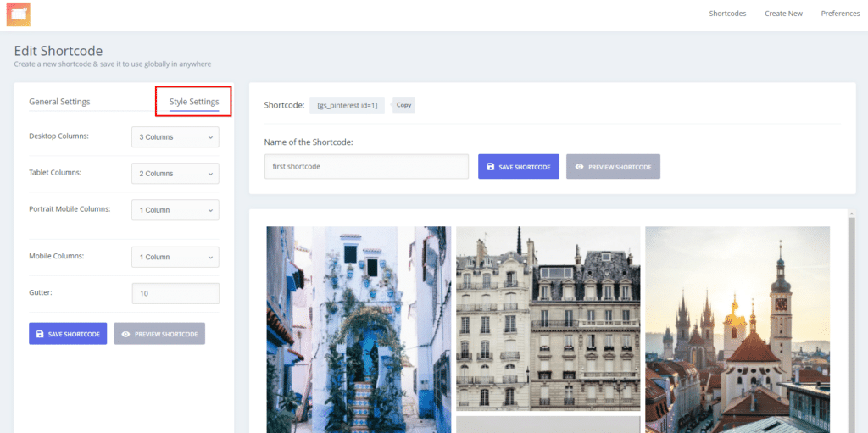Open the Prague church towers image
Image resolution: width=868 pixels, height=433 pixels.
pyautogui.click(x=737, y=330)
